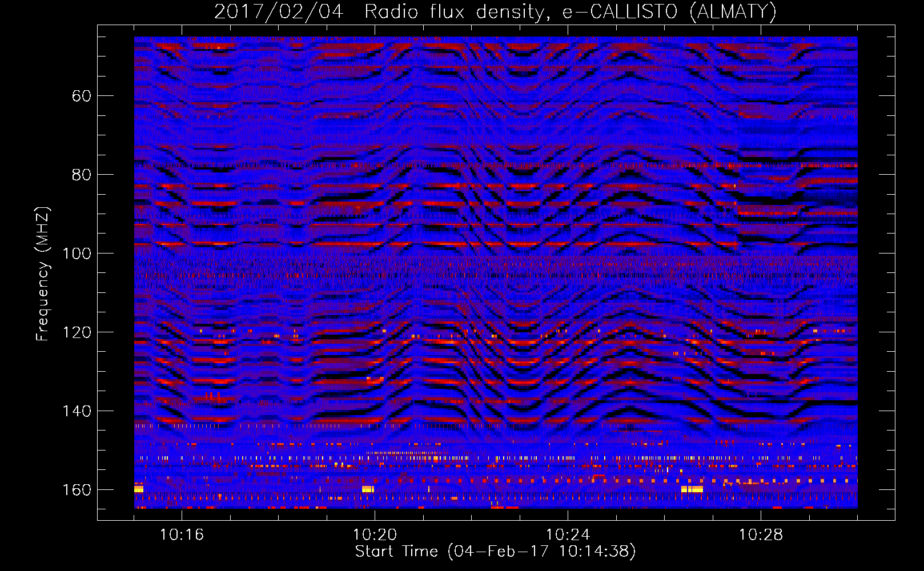The width and height of the screenshot is (924, 571).
Task: Click the 10:24 time tick label
Action: 568,535
